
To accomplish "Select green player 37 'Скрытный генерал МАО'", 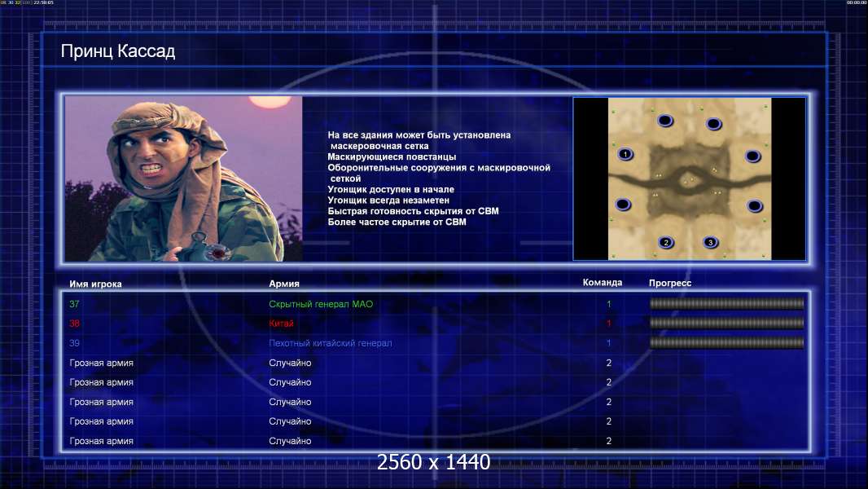I will pyautogui.click(x=321, y=304).
